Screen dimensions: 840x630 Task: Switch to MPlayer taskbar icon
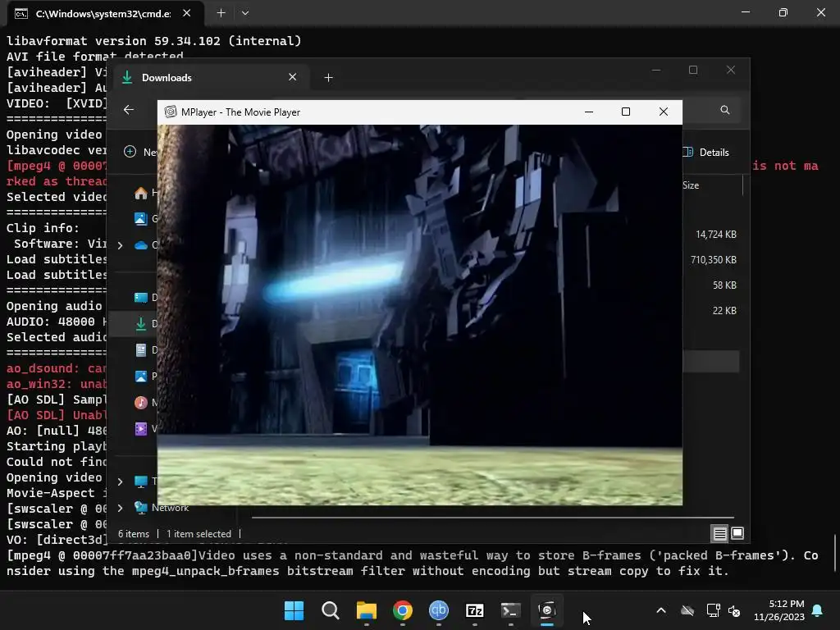tap(547, 610)
